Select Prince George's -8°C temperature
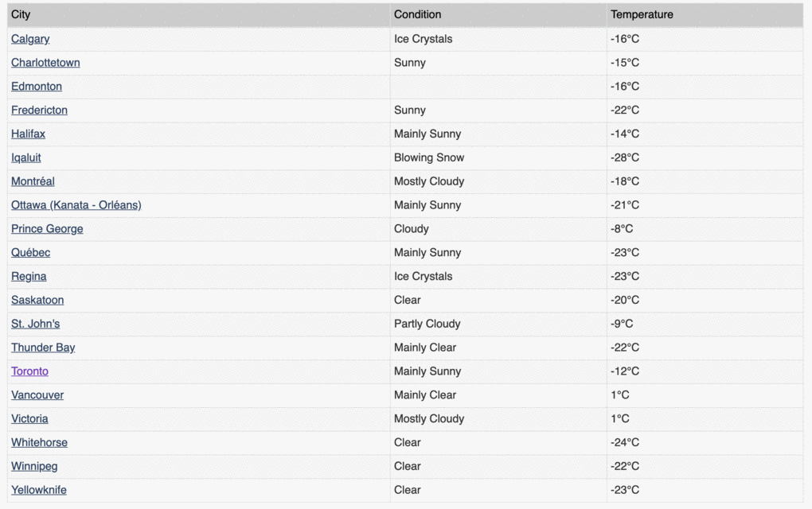The image size is (812, 509). pyautogui.click(x=622, y=229)
